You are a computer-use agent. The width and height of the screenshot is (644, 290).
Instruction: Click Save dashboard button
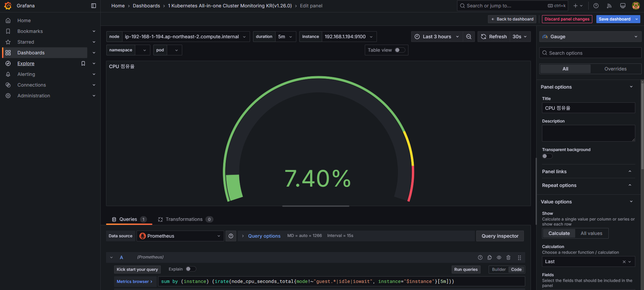(614, 19)
